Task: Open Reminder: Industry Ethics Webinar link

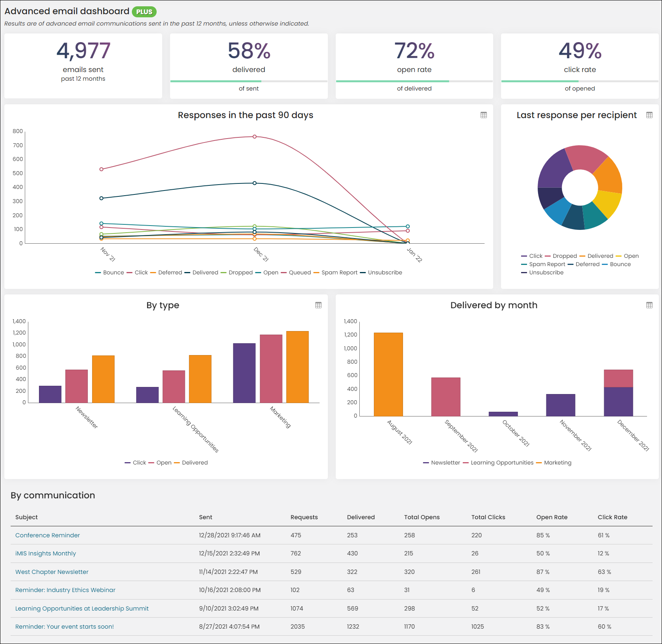Action: [x=65, y=590]
